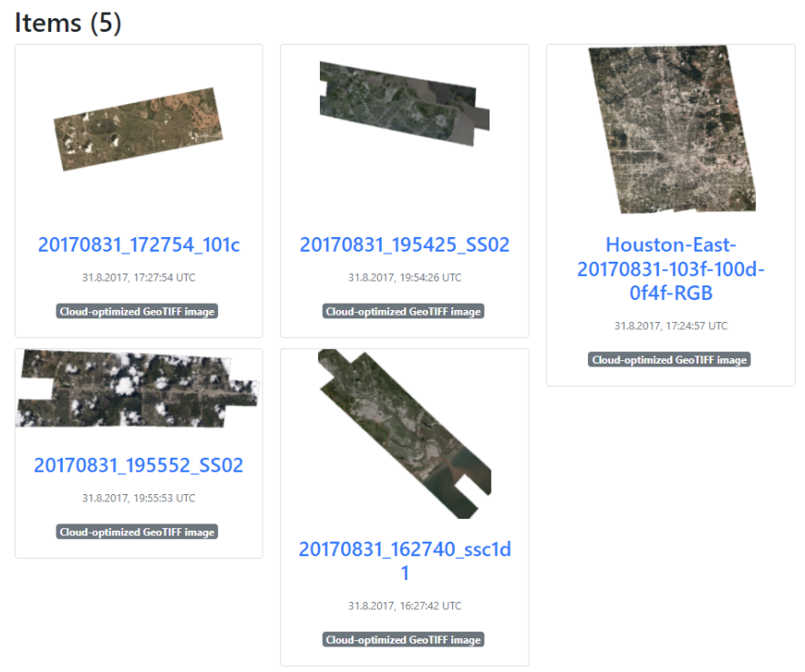
Task: Click the Items (5) heading
Action: click(x=68, y=23)
